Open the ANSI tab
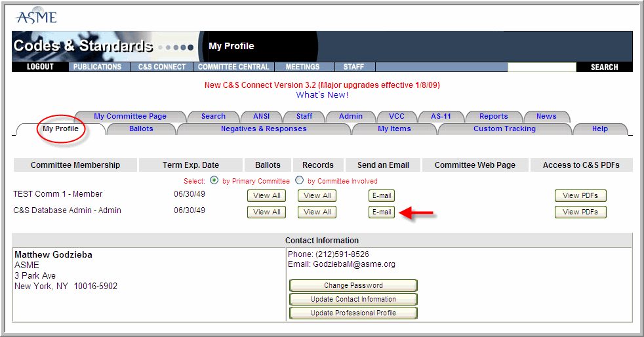Image resolution: width=644 pixels, height=337 pixels. coord(261,116)
